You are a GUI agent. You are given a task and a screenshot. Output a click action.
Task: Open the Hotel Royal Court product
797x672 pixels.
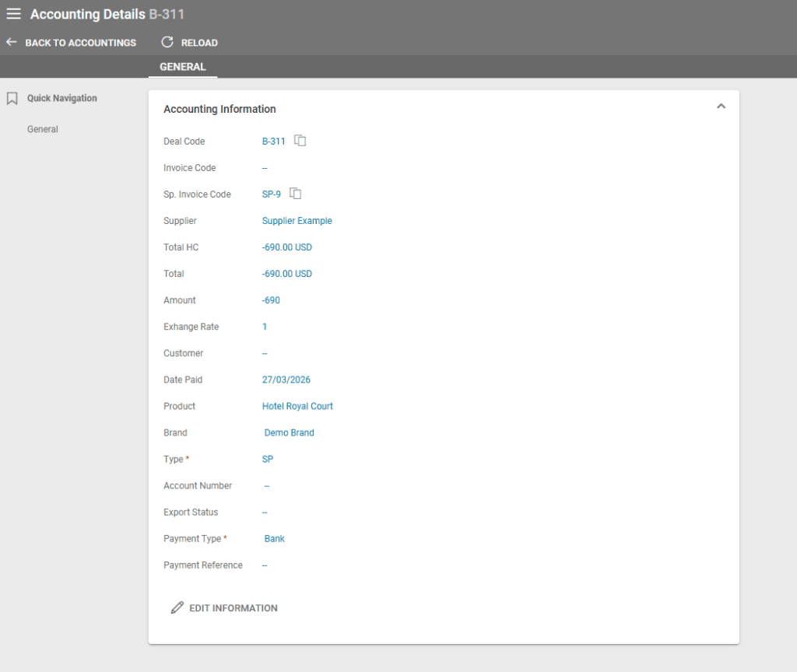pos(297,406)
